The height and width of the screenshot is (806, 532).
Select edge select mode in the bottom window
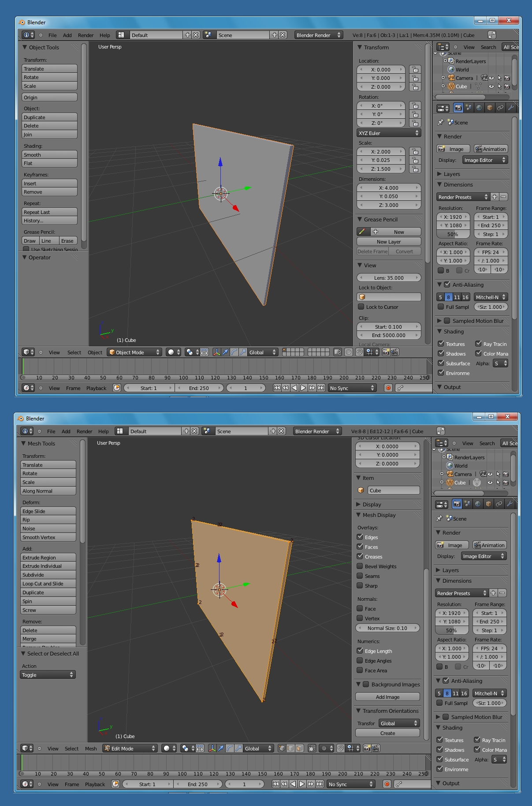(290, 748)
